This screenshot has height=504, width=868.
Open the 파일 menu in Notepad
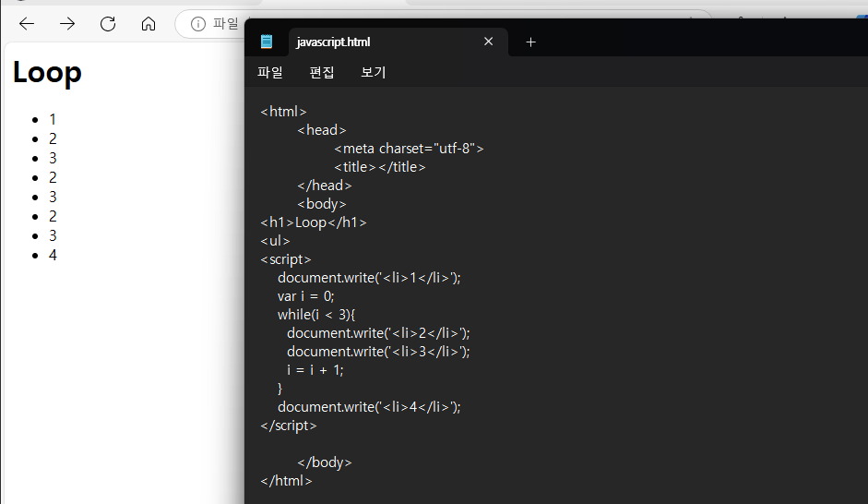click(270, 72)
